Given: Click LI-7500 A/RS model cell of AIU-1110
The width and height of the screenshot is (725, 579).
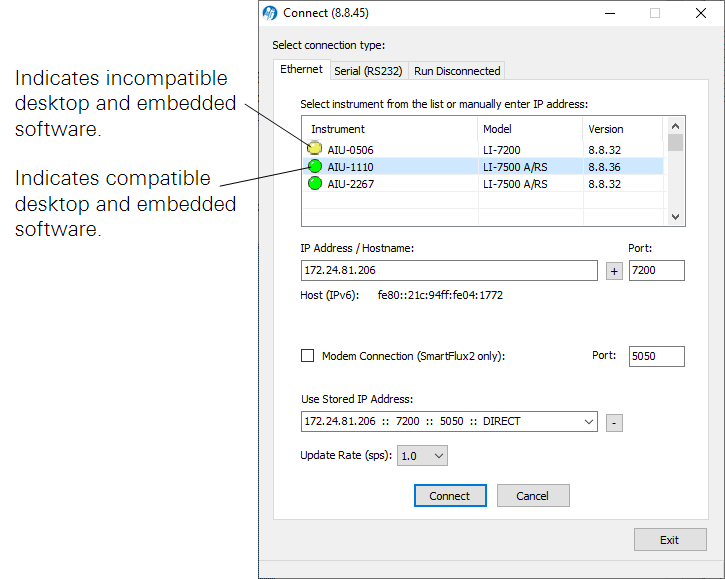Looking at the screenshot, I should [x=515, y=167].
